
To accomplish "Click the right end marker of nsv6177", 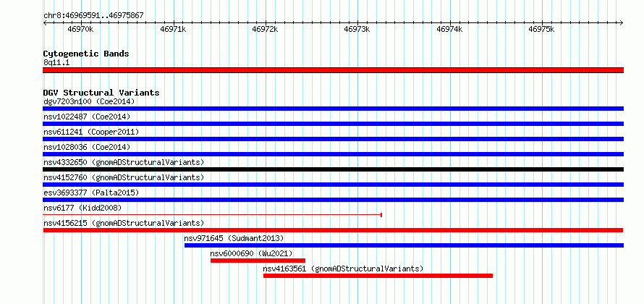I will point(381,215).
